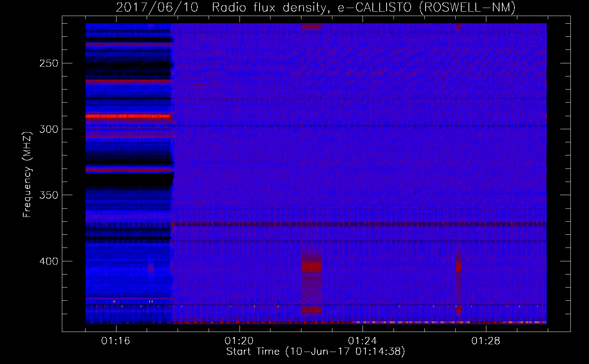Click the plot title 'Radio flux density, e-CALLISTO (ROSWELL-NM)'
The height and width of the screenshot is (364, 589).
364,7
